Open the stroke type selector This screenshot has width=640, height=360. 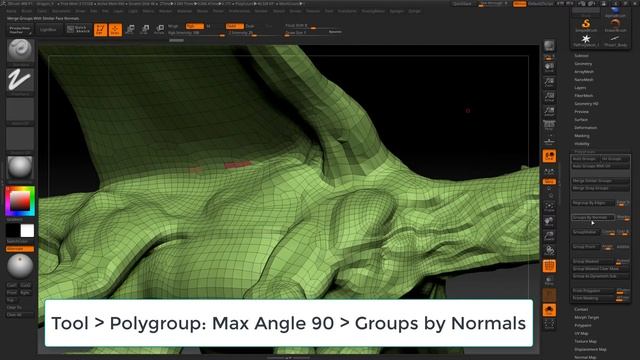coord(20,80)
